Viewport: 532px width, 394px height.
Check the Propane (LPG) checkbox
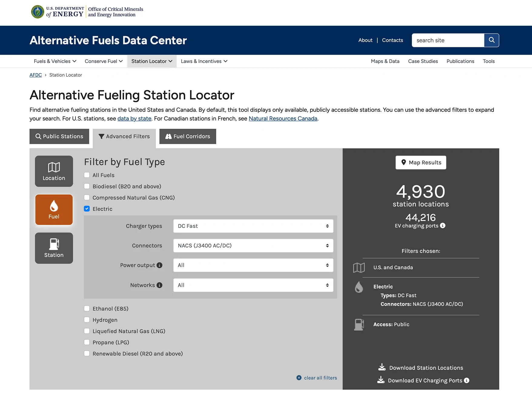[x=87, y=342]
